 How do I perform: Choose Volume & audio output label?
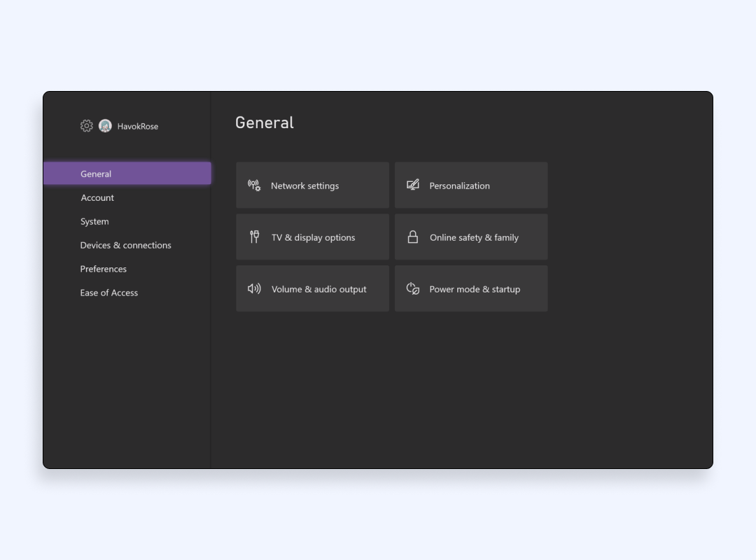319,290
